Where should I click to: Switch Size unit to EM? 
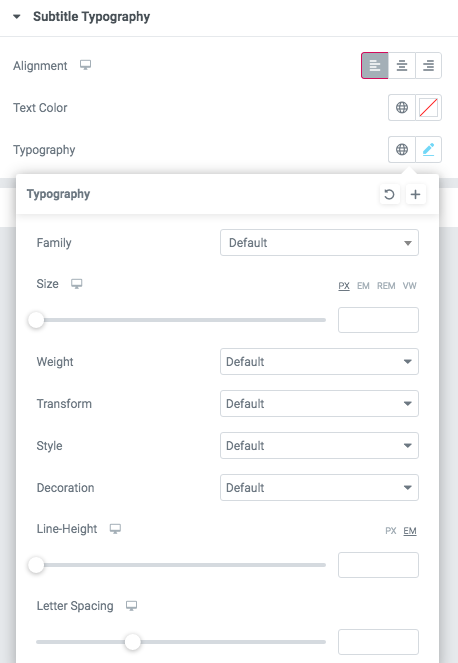(363, 286)
